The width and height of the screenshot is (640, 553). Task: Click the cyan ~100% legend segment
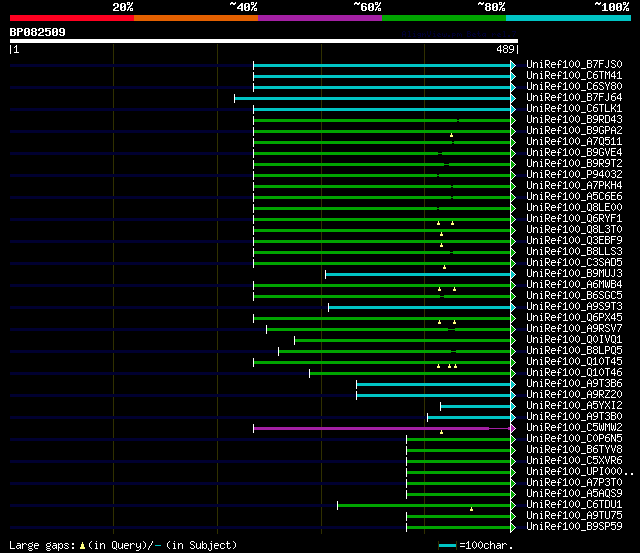click(x=569, y=18)
